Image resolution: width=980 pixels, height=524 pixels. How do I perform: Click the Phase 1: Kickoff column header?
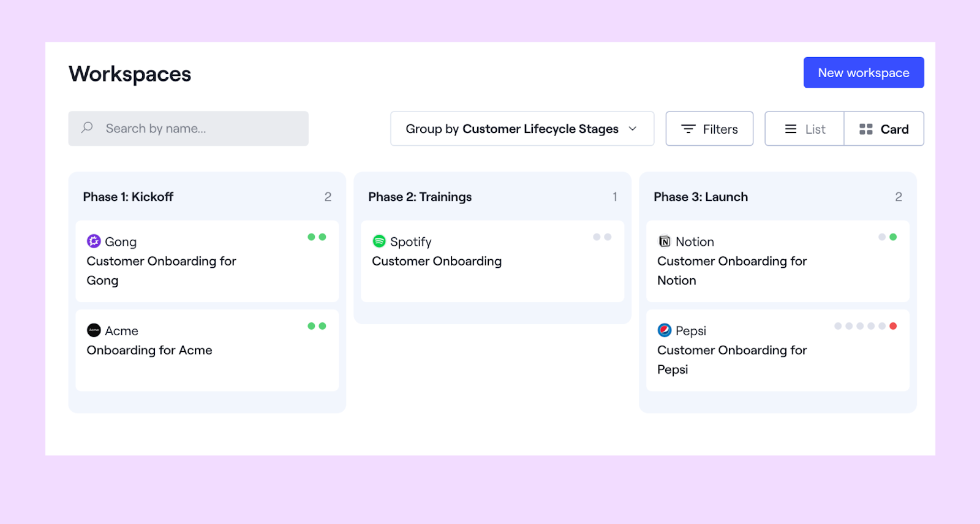point(128,197)
